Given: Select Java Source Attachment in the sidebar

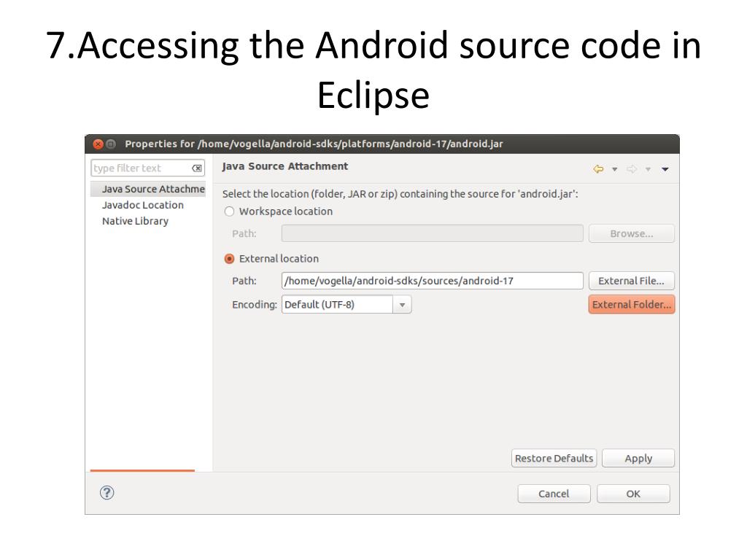Looking at the screenshot, I should 148,189.
